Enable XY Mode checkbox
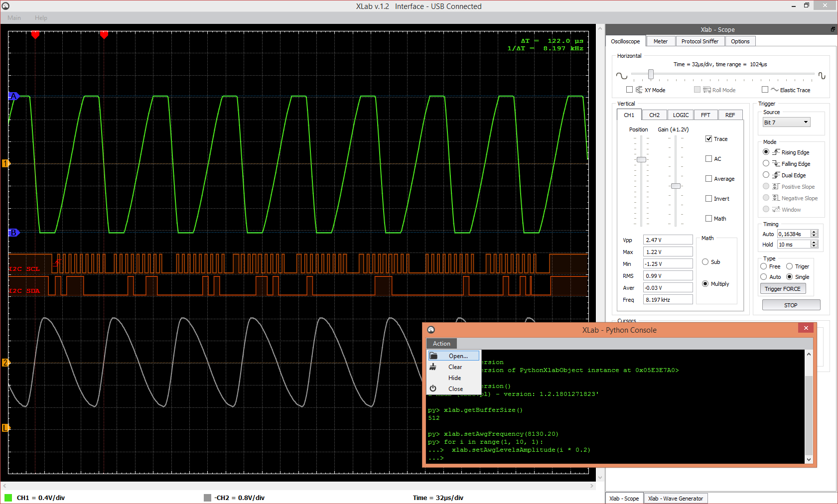 (629, 90)
